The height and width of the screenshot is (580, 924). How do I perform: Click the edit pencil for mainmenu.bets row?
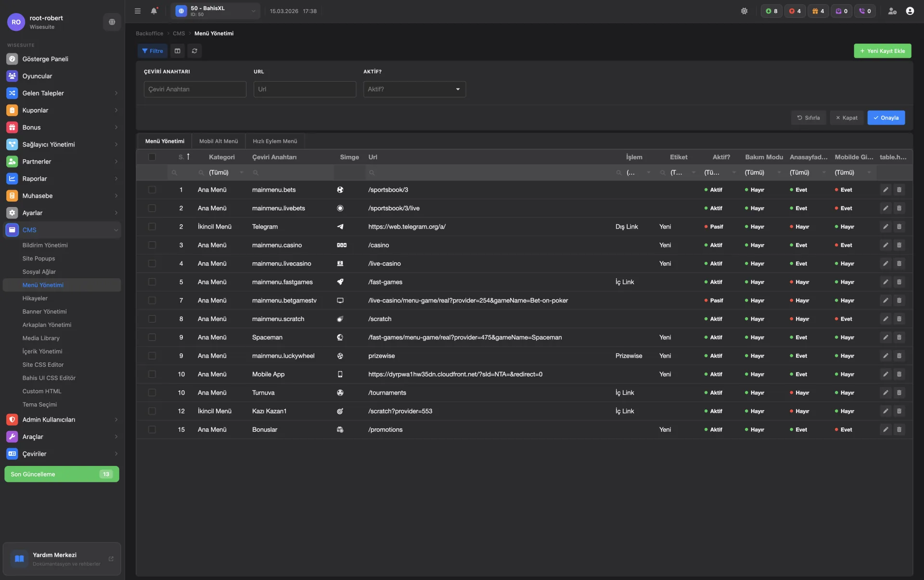click(x=885, y=190)
